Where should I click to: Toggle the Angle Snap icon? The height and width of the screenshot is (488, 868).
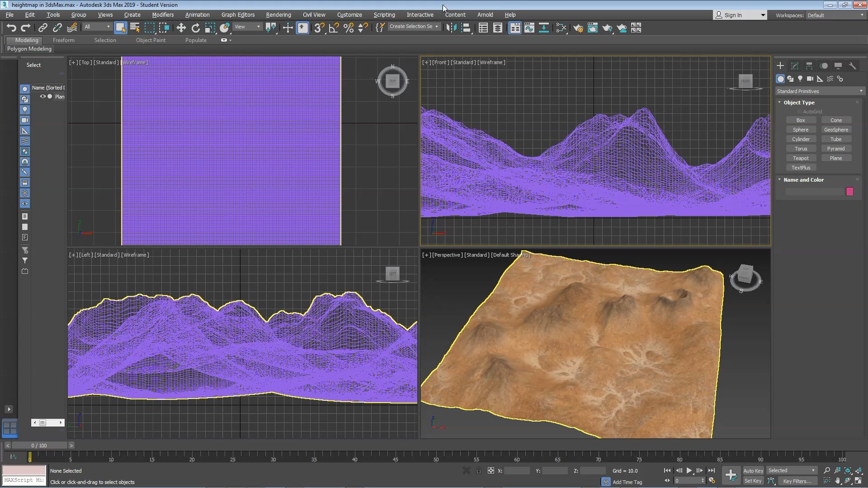pos(334,28)
